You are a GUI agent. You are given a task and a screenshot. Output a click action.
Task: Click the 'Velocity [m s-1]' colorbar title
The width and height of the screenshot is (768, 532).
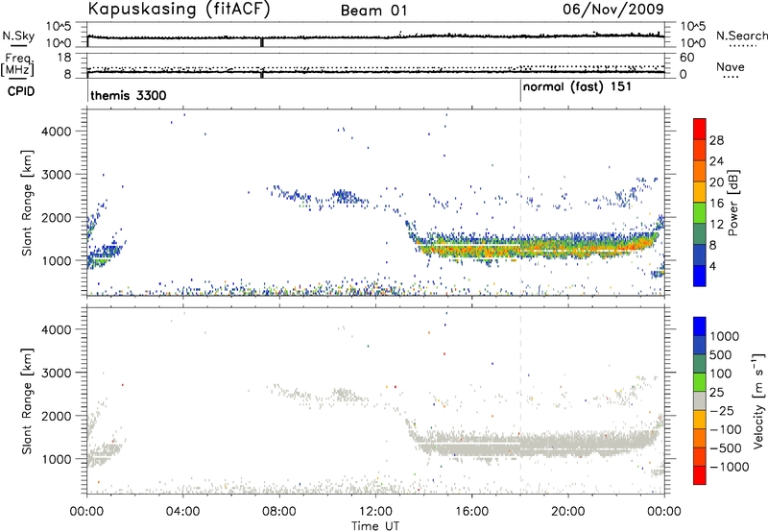click(x=759, y=400)
